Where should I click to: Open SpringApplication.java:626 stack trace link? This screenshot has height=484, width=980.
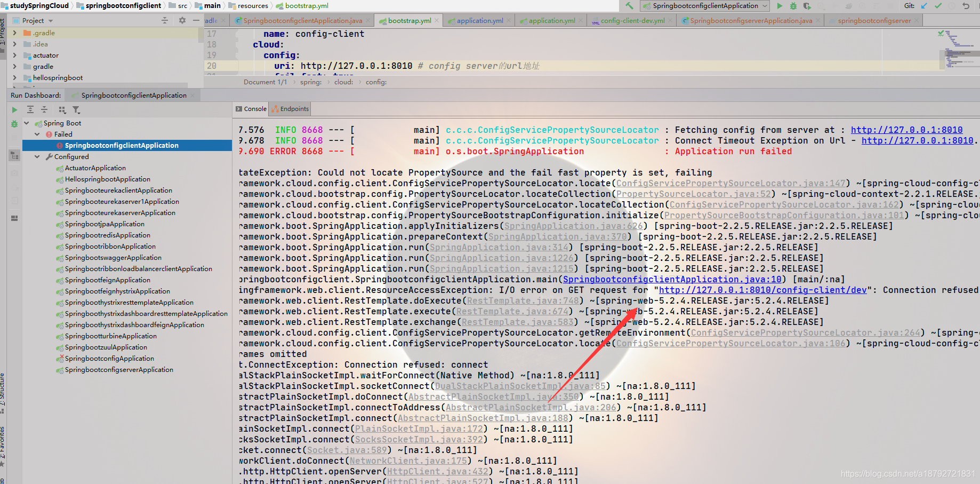point(573,226)
